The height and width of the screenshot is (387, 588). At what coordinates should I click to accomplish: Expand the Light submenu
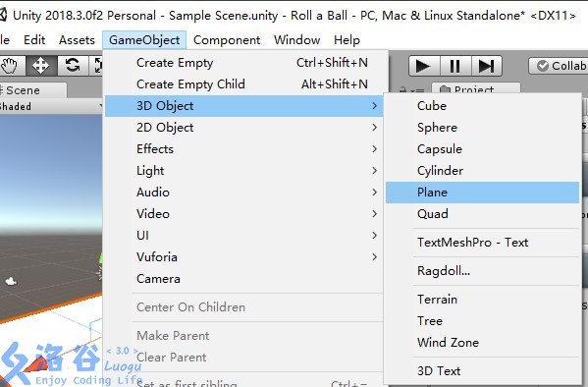pyautogui.click(x=243, y=171)
